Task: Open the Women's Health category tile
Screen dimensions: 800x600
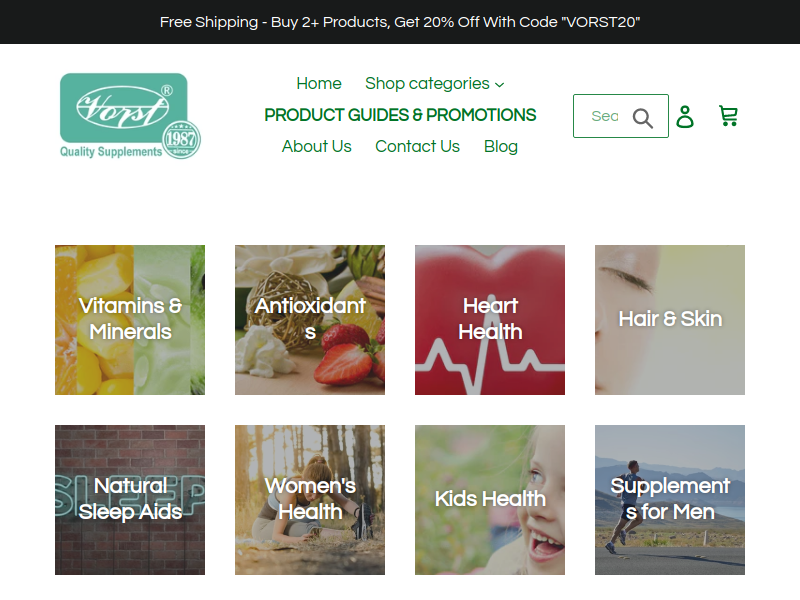Action: pos(310,500)
